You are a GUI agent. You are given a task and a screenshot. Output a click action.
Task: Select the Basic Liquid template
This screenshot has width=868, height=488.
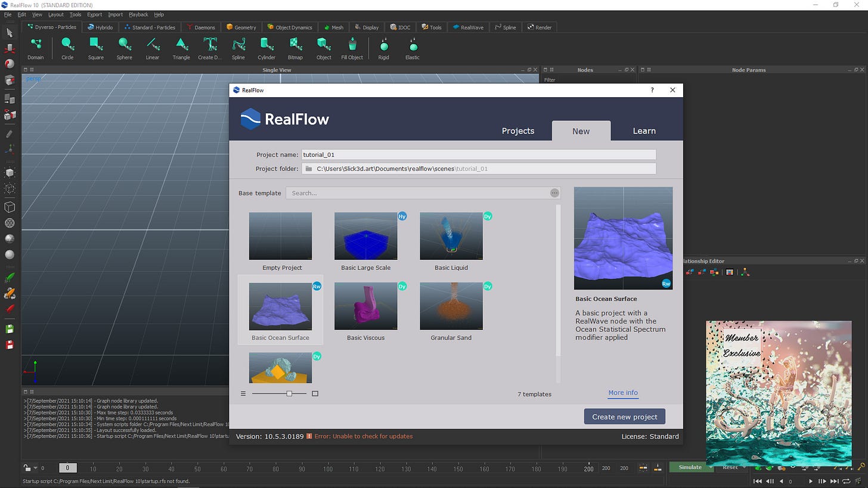(x=451, y=242)
